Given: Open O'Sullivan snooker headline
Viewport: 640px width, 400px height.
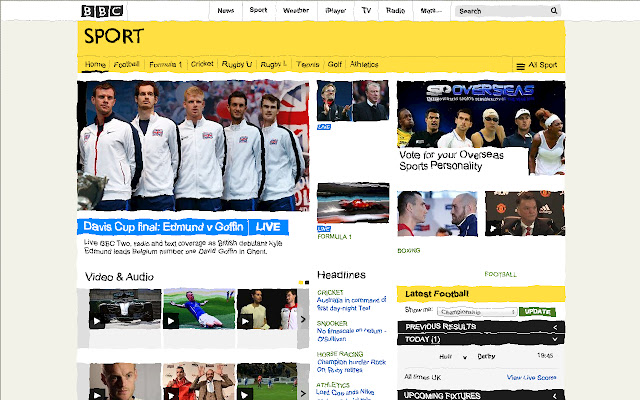Looking at the screenshot, I should (x=351, y=335).
